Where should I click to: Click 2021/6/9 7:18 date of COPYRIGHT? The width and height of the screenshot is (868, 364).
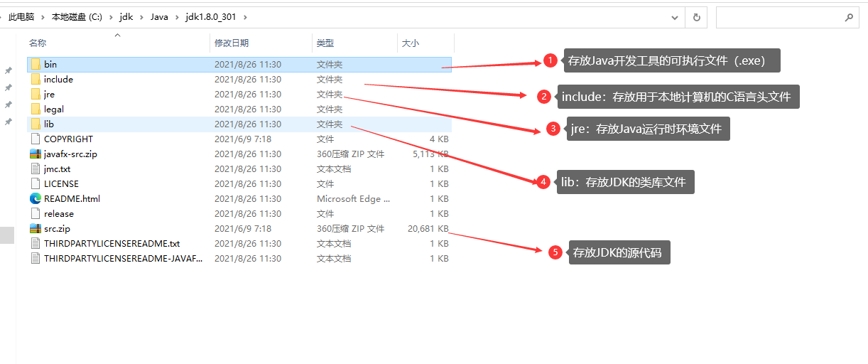[243, 139]
